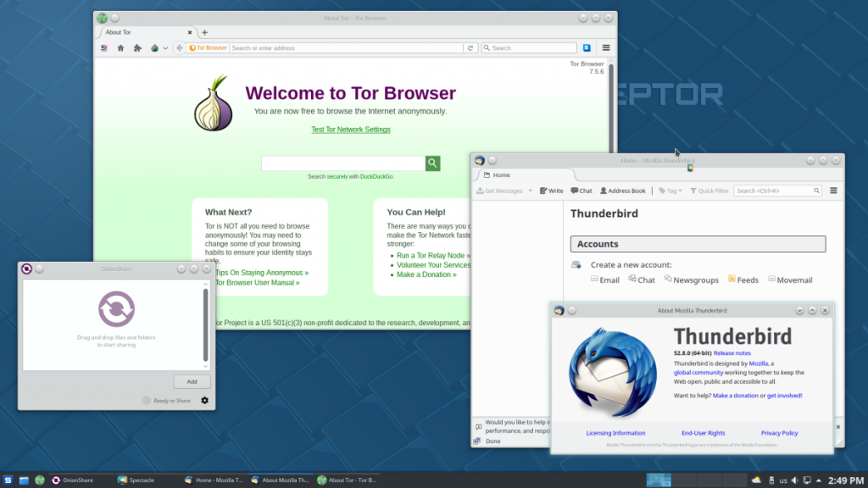Toggle the Quick Filter bar

[x=709, y=191]
